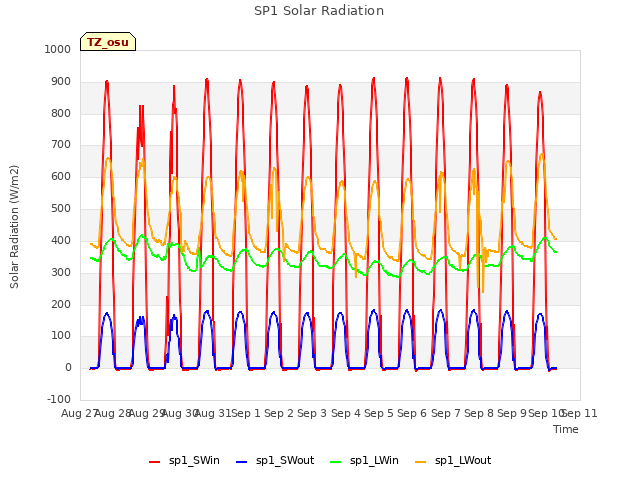Click the 800 y-axis tick label
The height and width of the screenshot is (480, 640).
point(61,113)
